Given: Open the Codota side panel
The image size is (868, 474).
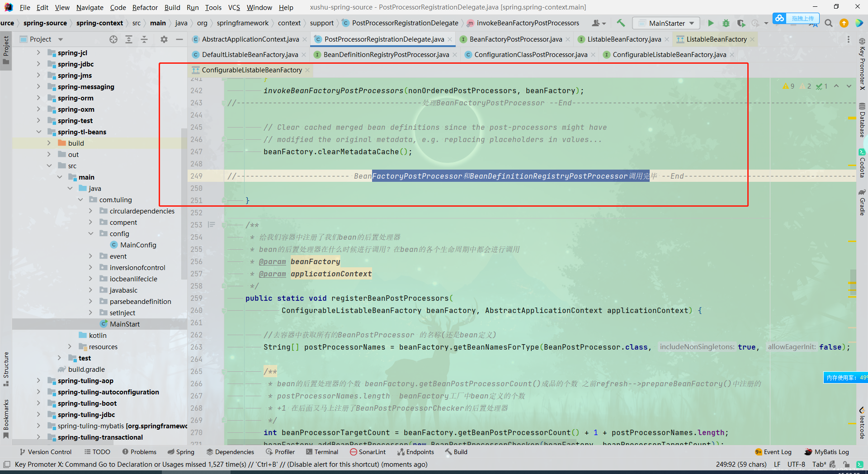Looking at the screenshot, I should [x=862, y=163].
